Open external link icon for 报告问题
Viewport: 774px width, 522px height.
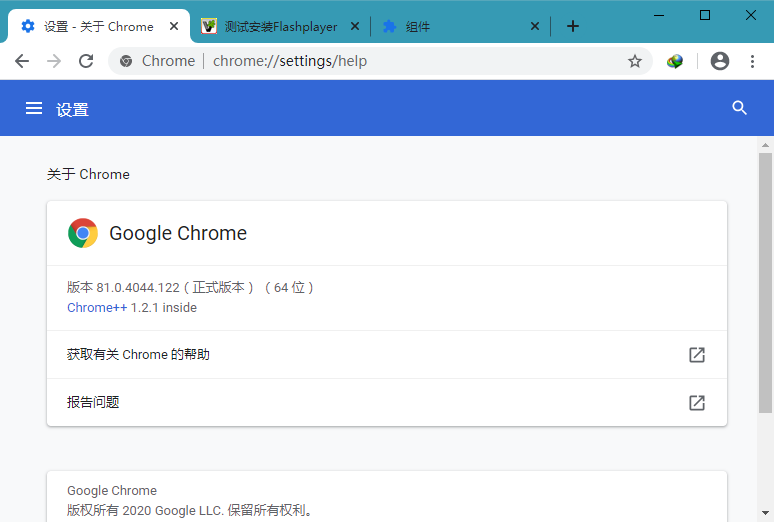[697, 402]
